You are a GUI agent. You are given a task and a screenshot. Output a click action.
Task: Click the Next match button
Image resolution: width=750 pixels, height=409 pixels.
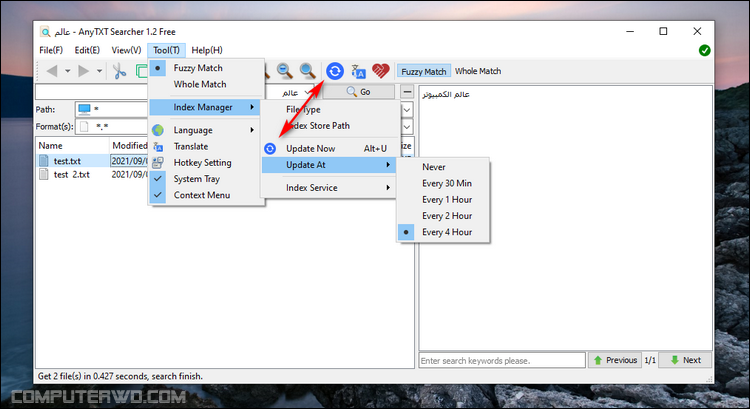tap(685, 360)
